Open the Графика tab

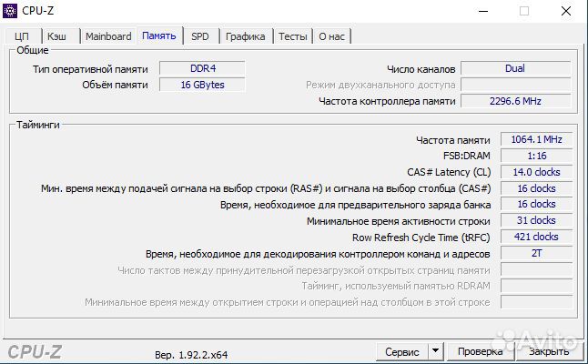(245, 36)
